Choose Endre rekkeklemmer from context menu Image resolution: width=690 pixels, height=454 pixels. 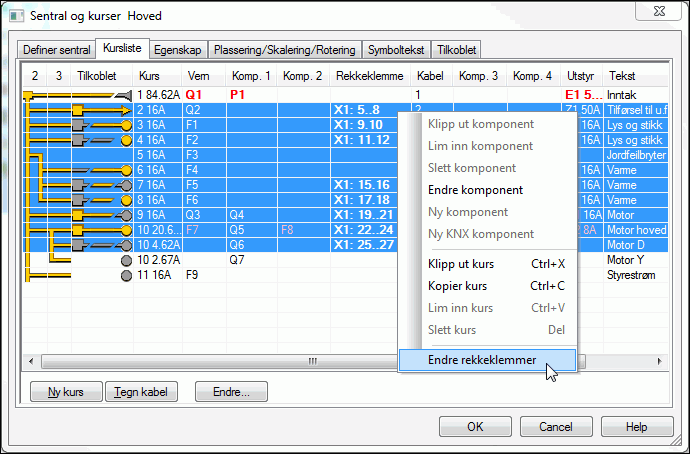[482, 360]
